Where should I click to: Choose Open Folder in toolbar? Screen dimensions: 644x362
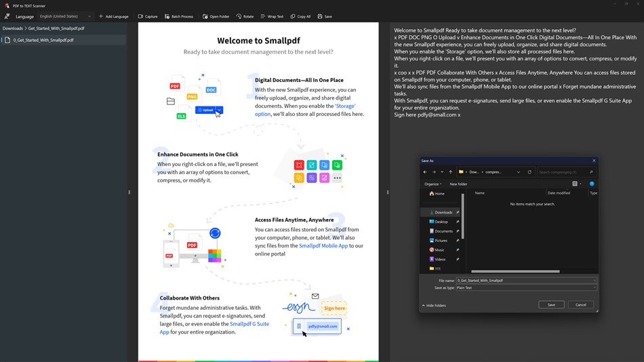[216, 16]
